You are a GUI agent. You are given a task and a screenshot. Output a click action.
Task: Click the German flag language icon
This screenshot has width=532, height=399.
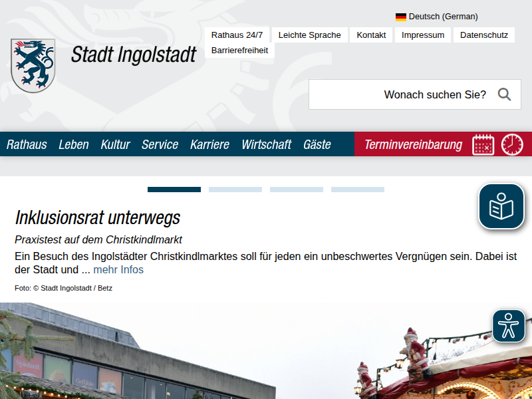[x=400, y=17]
